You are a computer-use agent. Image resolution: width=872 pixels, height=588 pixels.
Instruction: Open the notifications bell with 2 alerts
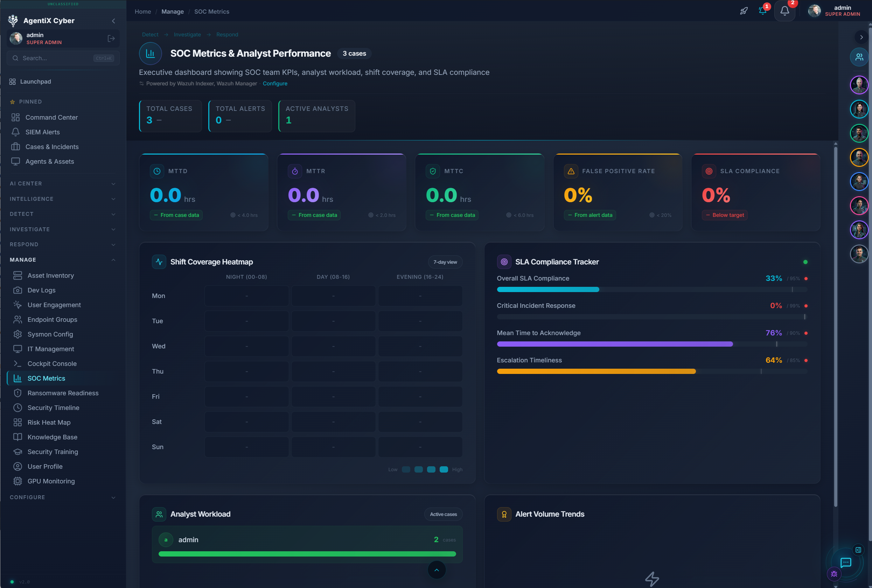(784, 10)
